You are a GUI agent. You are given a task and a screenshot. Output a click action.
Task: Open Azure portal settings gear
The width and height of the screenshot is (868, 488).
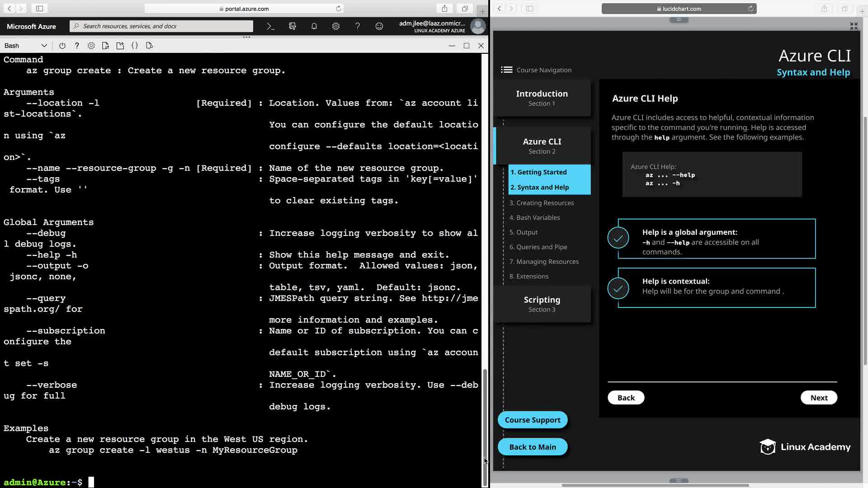click(x=336, y=26)
